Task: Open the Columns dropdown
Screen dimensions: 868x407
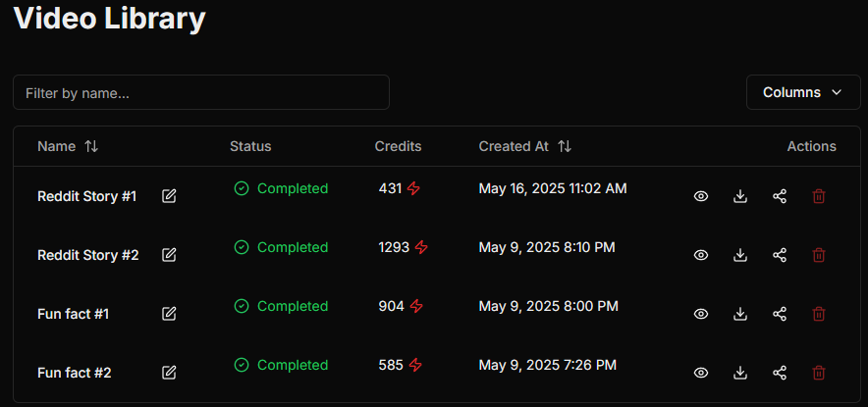Action: point(802,92)
